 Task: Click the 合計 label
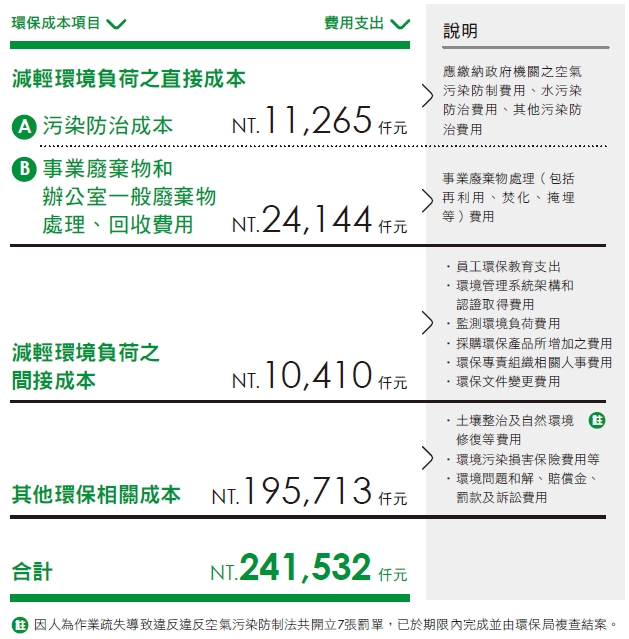(32, 571)
